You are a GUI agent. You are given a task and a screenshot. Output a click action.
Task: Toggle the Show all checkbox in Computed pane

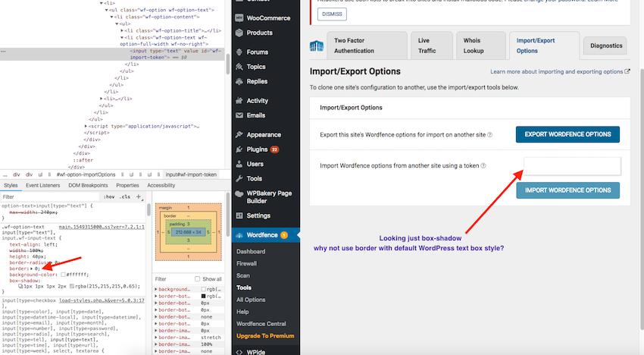click(x=198, y=279)
